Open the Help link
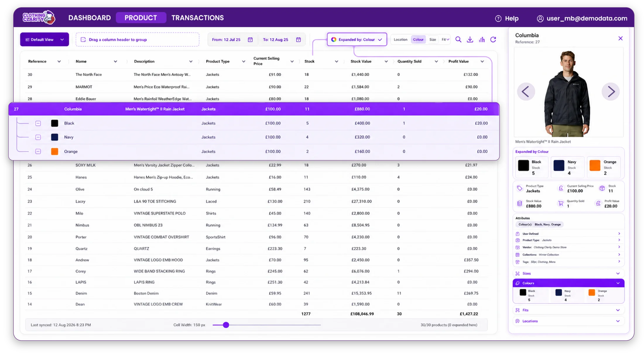Screen dimensions: 644x353 (x=507, y=18)
